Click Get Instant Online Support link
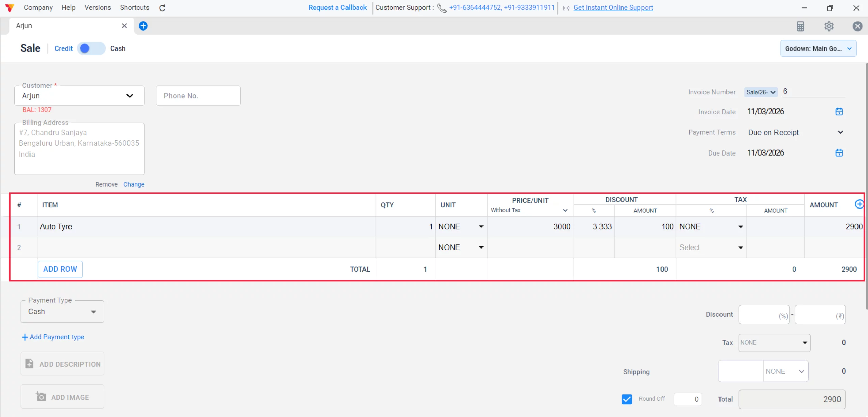Screen dimensions: 868x417 pos(613,7)
